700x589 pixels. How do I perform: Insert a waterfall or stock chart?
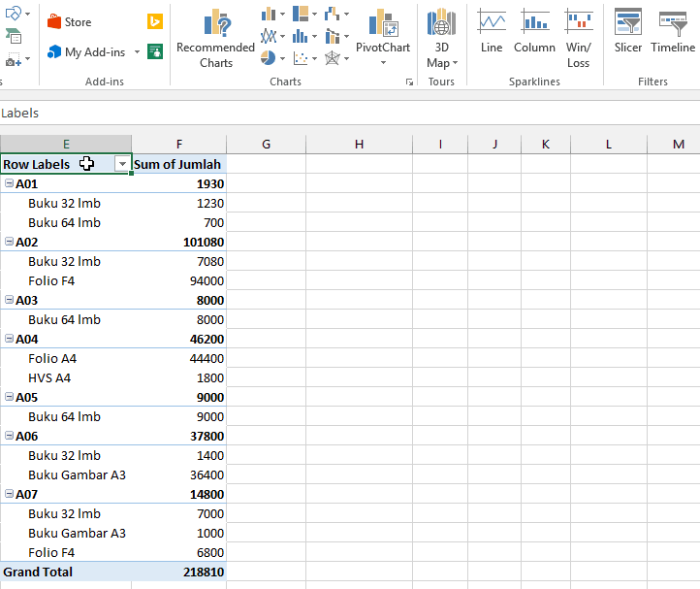pos(333,14)
